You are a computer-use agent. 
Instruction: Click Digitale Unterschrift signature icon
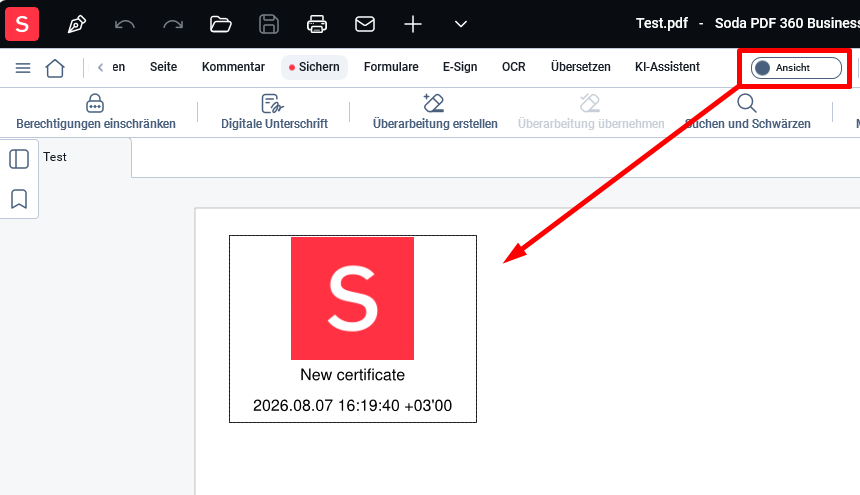pyautogui.click(x=273, y=103)
